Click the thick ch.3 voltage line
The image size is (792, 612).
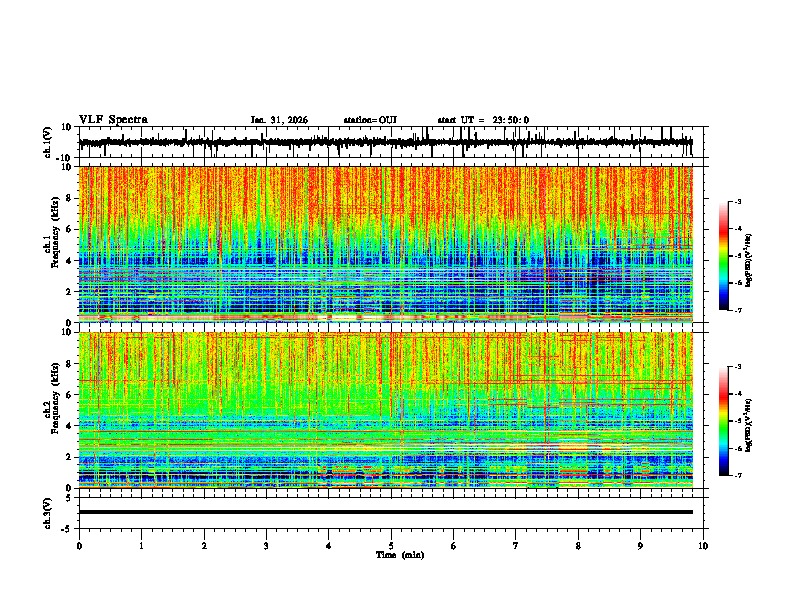(x=385, y=512)
